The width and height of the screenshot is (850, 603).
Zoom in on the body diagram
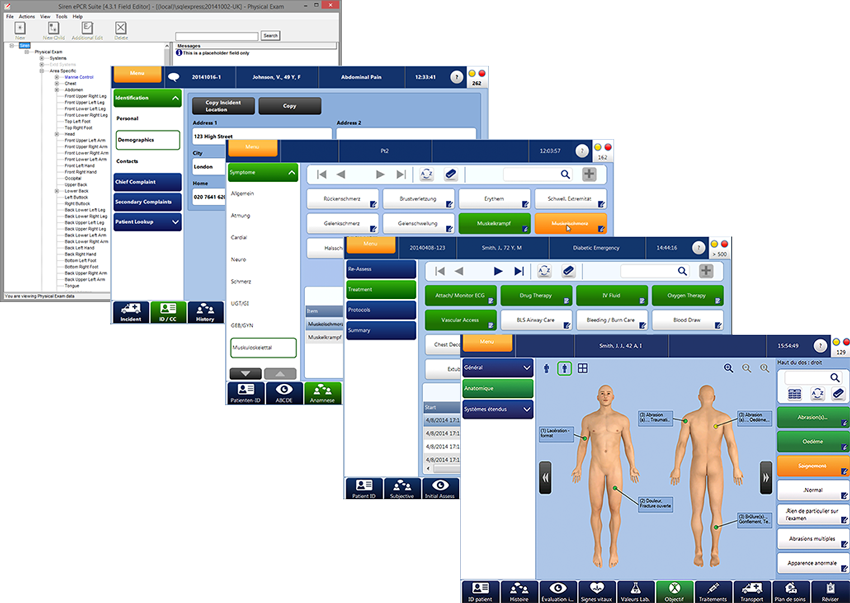[728, 368]
